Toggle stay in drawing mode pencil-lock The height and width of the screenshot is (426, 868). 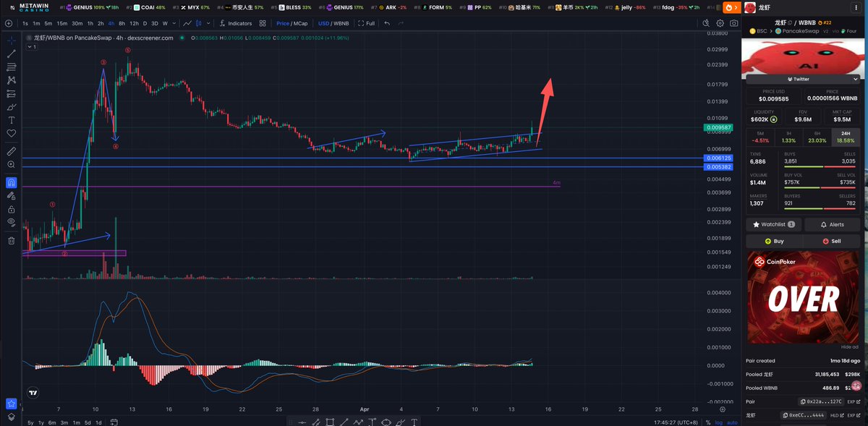[x=12, y=195]
